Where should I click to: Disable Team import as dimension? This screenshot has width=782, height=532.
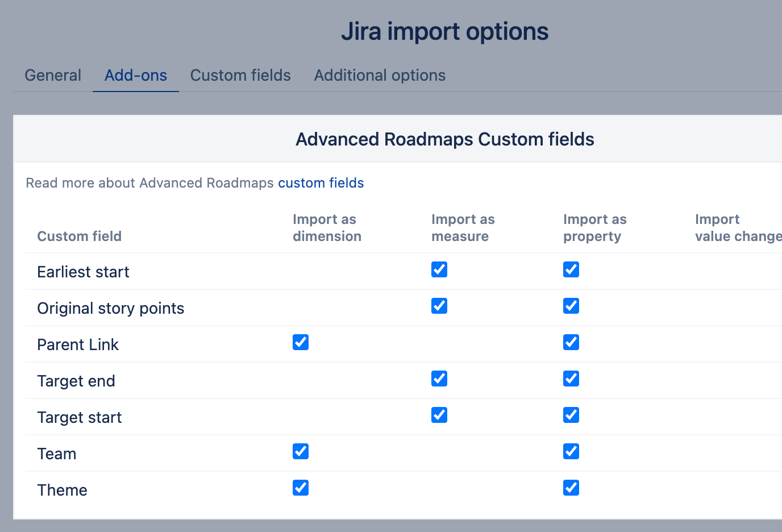tap(301, 451)
